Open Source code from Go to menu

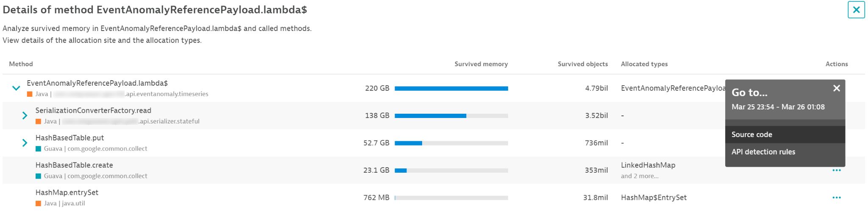pos(785,135)
